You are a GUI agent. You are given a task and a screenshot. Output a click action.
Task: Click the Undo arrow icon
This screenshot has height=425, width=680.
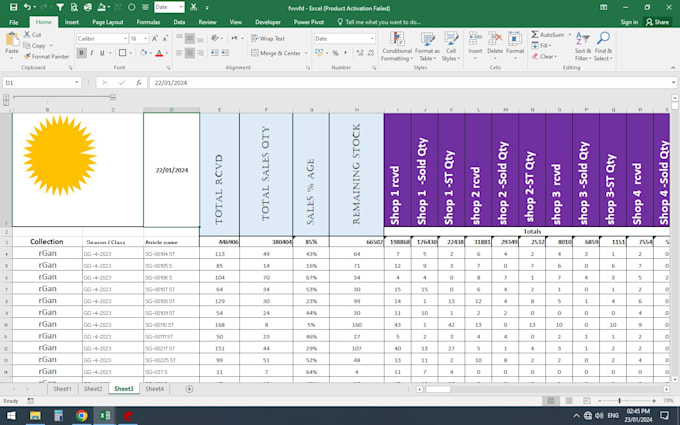point(27,7)
